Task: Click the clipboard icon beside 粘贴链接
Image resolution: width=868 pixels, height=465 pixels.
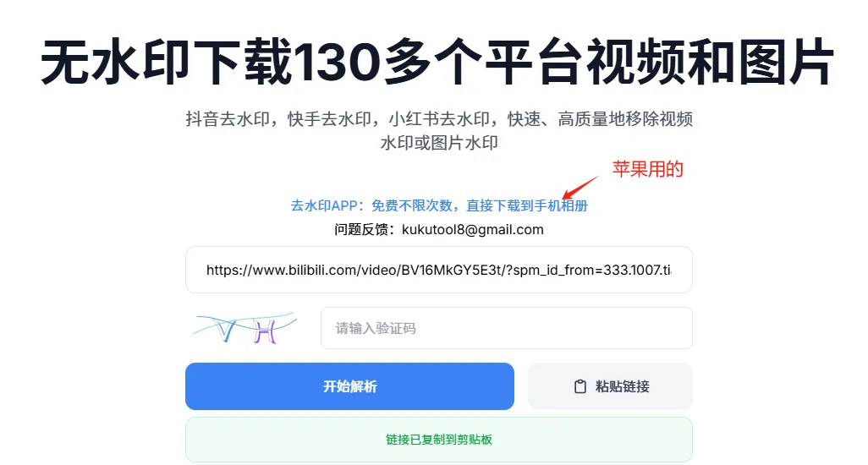Action: [580, 386]
